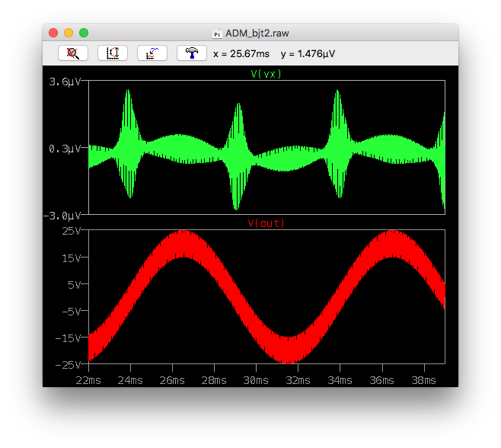Maximize the window with the green button
Image resolution: width=501 pixels, height=448 pixels.
coord(84,33)
